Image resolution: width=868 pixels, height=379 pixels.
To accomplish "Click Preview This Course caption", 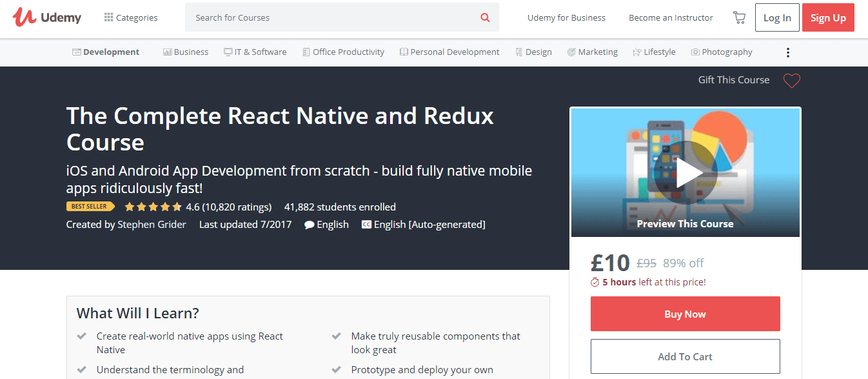I will tap(685, 224).
